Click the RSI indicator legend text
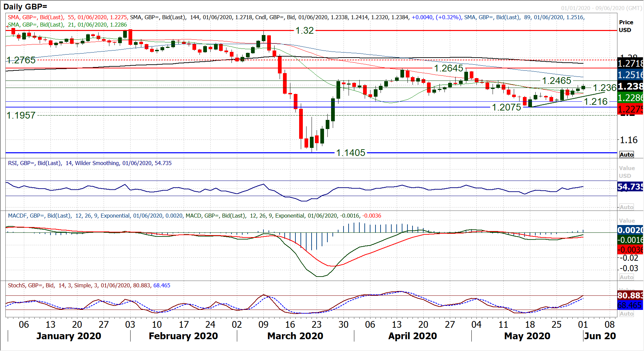 click(90, 163)
